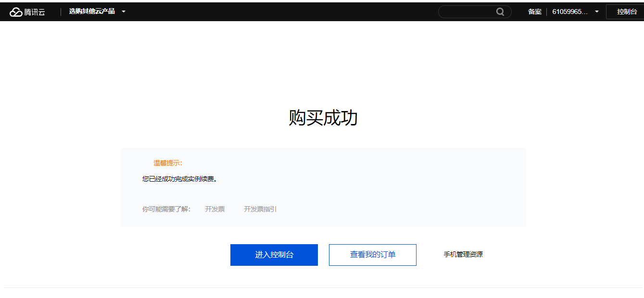Open the 选购其他云产品 dropdown menu
Image resolution: width=644 pixels, height=298 pixels.
click(x=97, y=12)
